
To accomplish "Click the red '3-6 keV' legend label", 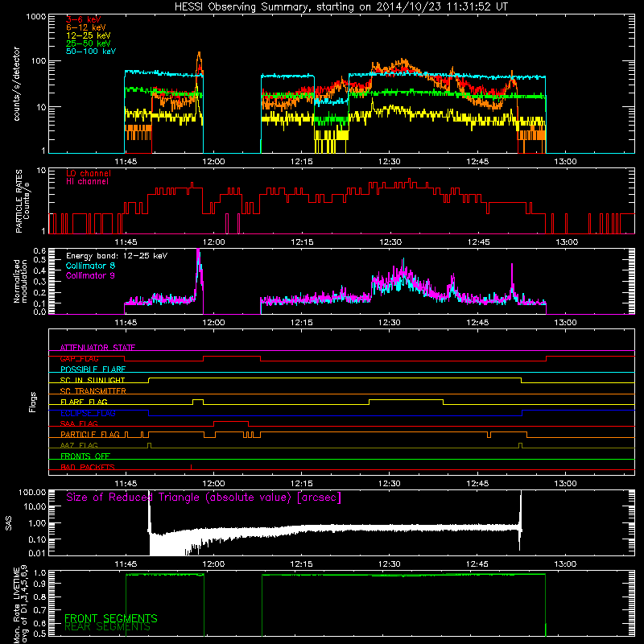I will [83, 19].
